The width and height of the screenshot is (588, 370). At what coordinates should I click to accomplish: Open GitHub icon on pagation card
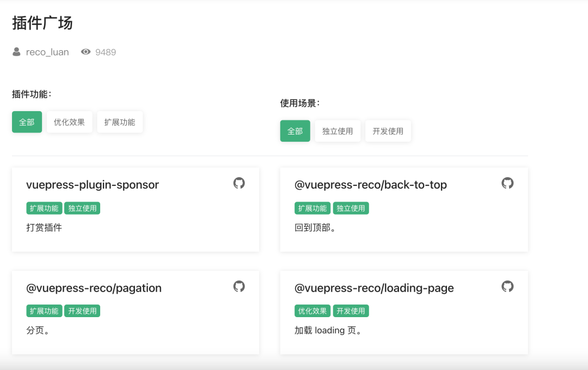point(239,286)
